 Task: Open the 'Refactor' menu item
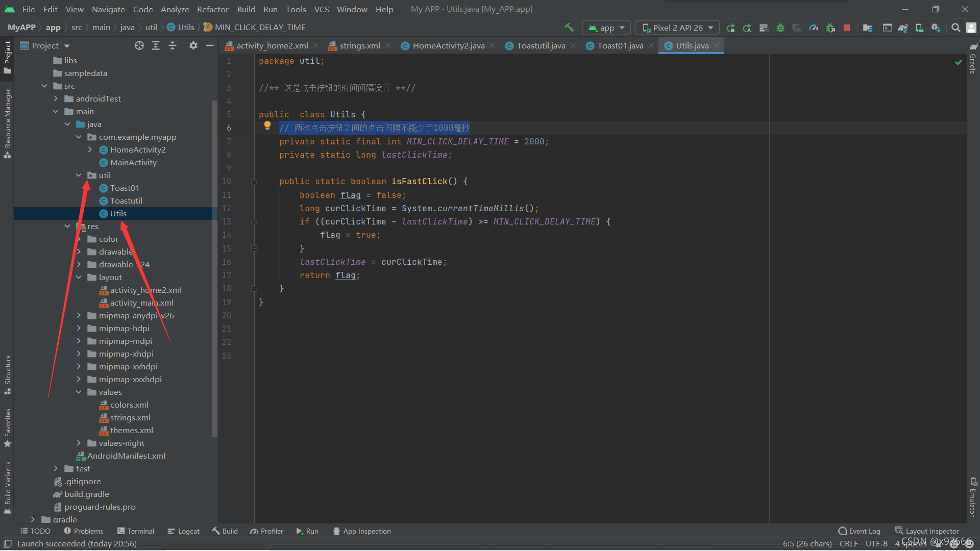pos(213,9)
